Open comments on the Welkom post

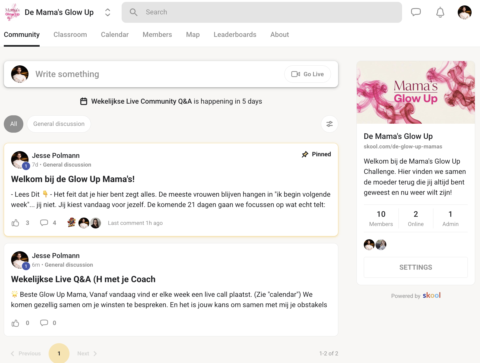pyautogui.click(x=44, y=223)
